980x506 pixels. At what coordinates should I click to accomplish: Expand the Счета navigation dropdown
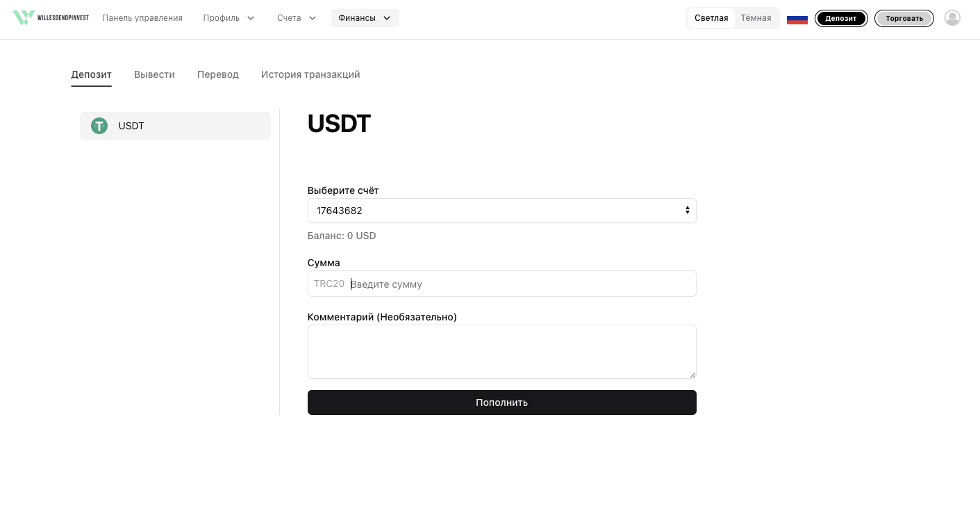coord(297,18)
